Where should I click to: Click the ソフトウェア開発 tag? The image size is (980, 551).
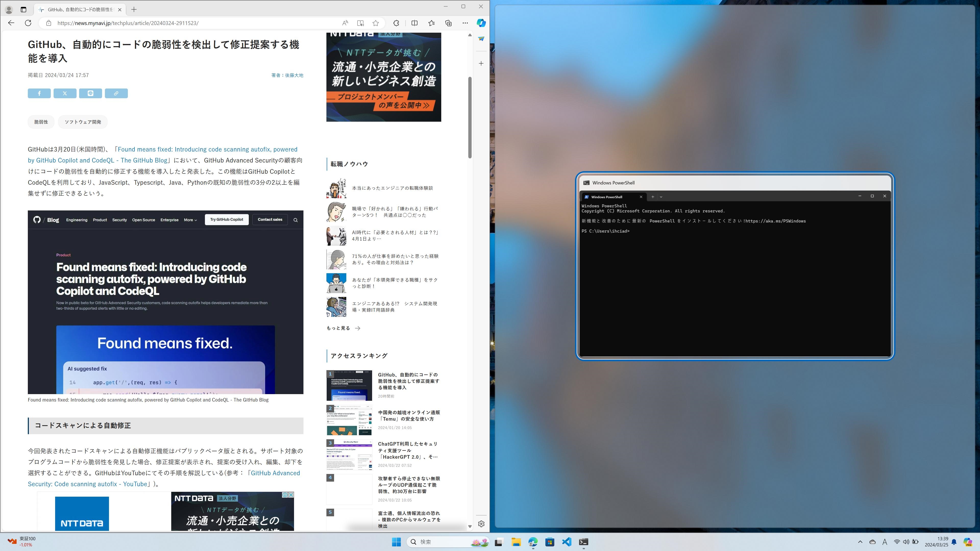83,122
